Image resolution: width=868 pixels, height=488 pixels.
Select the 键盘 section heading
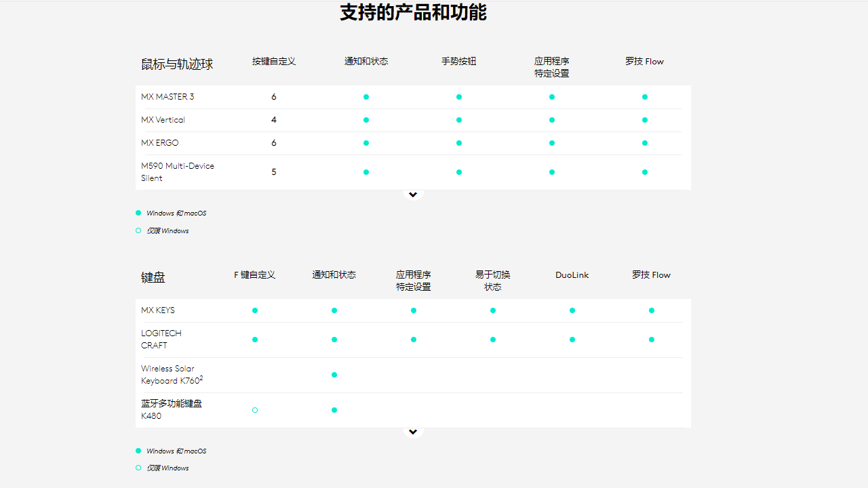(153, 277)
